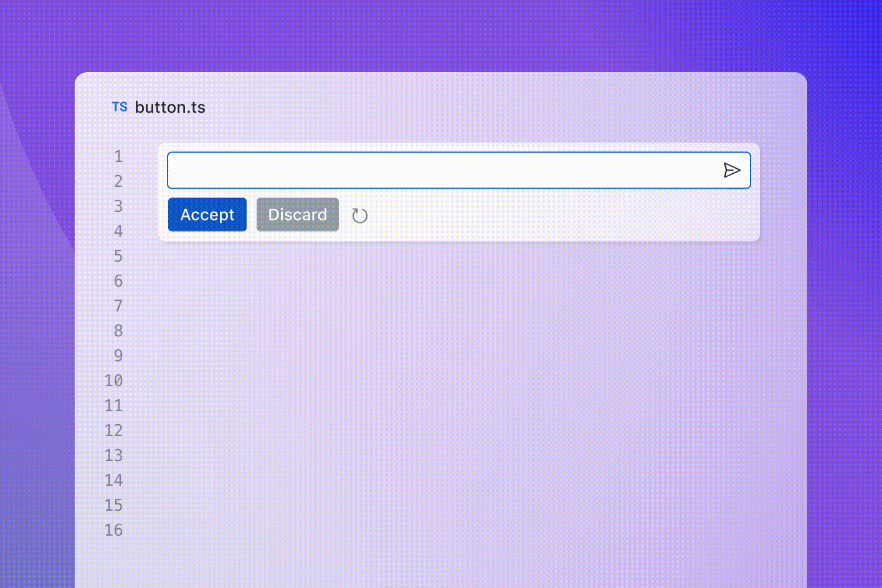This screenshot has height=588, width=882.
Task: Discard the suggested change
Action: coord(298,214)
